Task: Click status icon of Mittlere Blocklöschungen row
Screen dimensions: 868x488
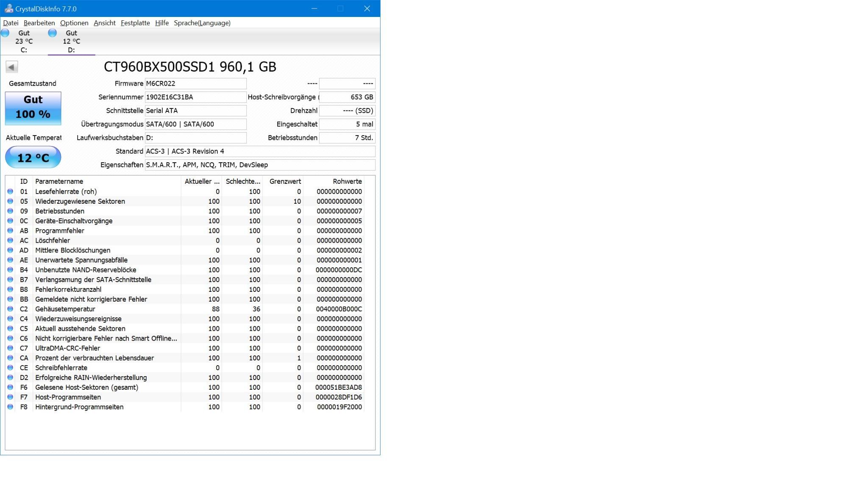Action: click(10, 250)
